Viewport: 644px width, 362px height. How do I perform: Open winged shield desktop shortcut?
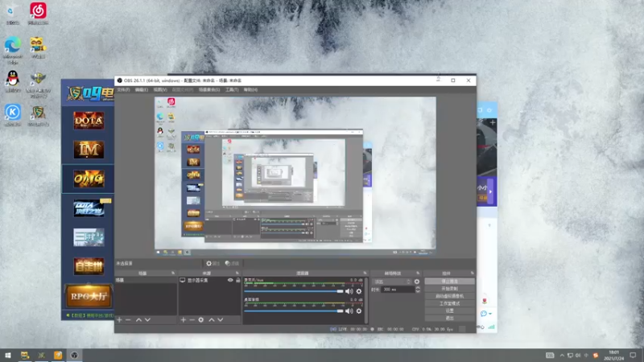38,84
